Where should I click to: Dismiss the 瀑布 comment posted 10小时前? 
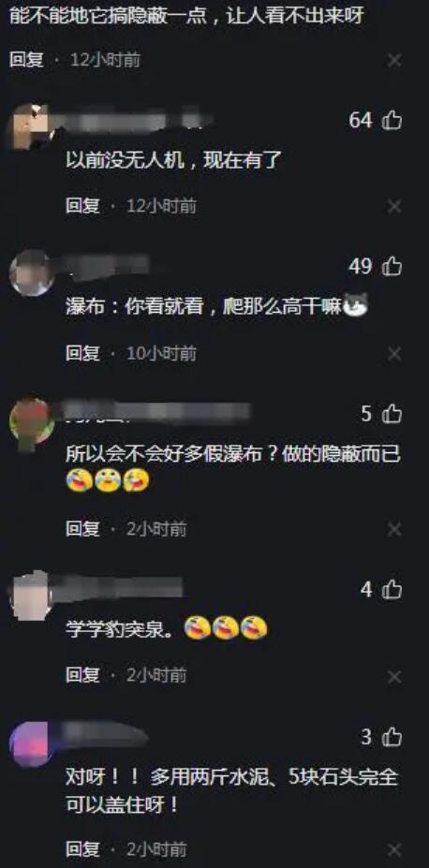[394, 354]
